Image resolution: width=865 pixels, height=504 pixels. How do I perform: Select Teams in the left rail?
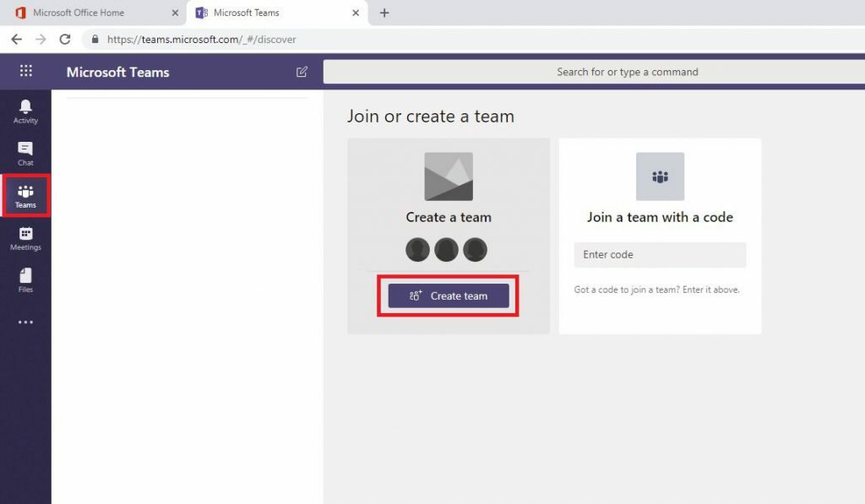click(x=25, y=197)
